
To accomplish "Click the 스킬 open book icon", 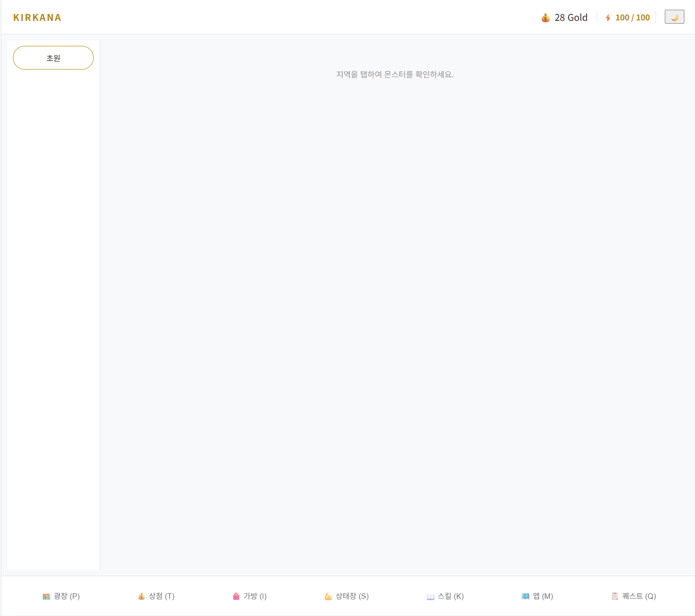I will tap(430, 597).
